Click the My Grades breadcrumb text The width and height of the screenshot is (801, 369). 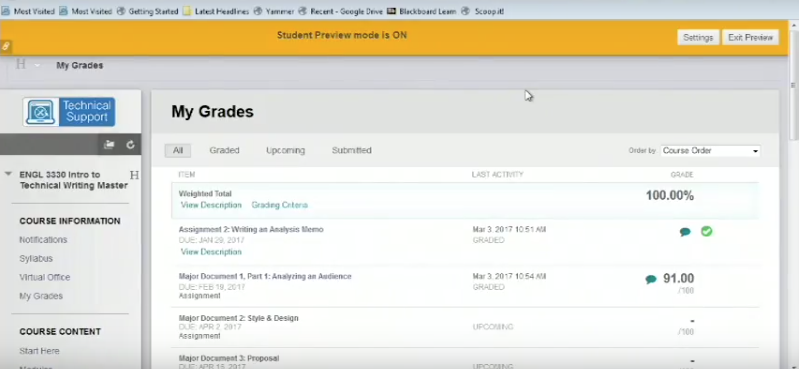80,65
